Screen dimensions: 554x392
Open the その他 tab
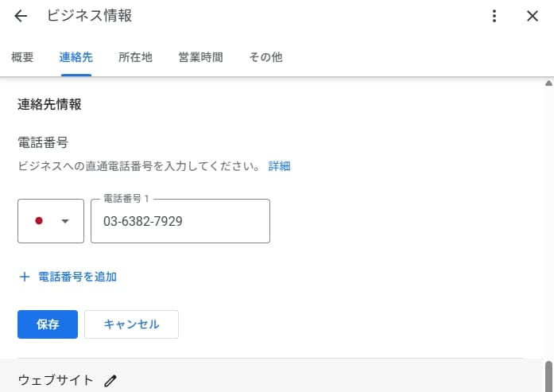pyautogui.click(x=265, y=57)
